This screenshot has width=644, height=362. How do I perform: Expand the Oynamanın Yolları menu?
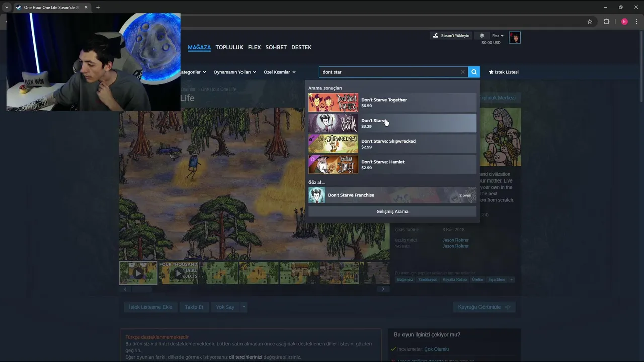click(234, 72)
